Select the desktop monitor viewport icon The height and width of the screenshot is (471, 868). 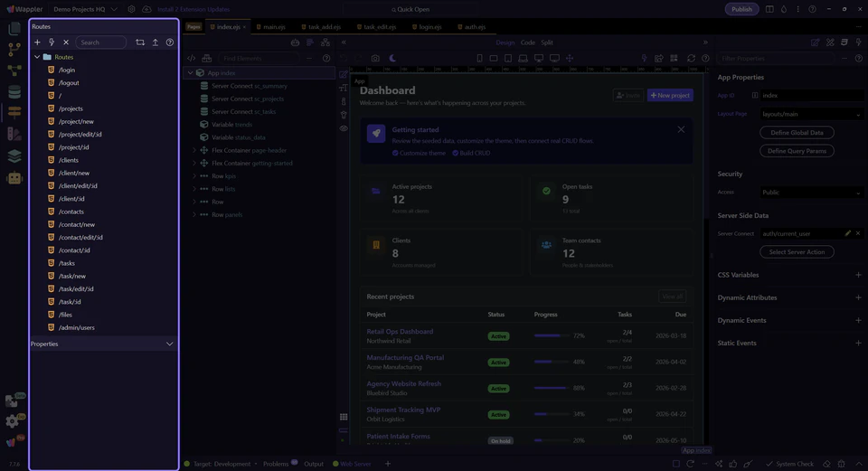(x=539, y=58)
